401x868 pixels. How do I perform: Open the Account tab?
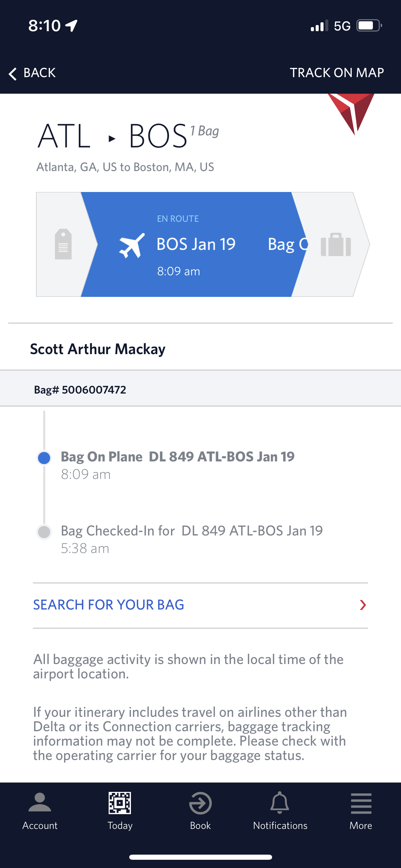click(40, 811)
